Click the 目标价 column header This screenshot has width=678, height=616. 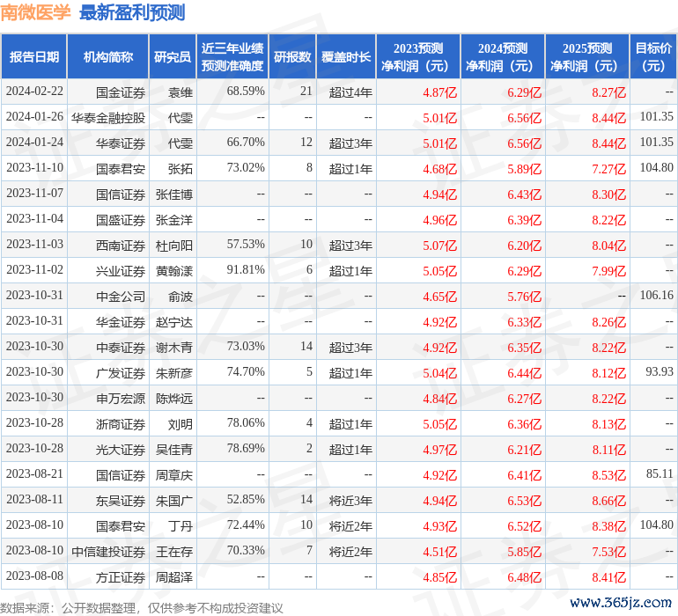[653, 56]
